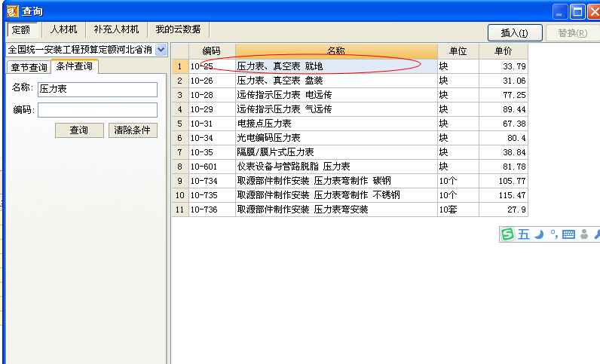
Task: Toggle the Wubi 五 input mode icon
Action: (x=523, y=234)
